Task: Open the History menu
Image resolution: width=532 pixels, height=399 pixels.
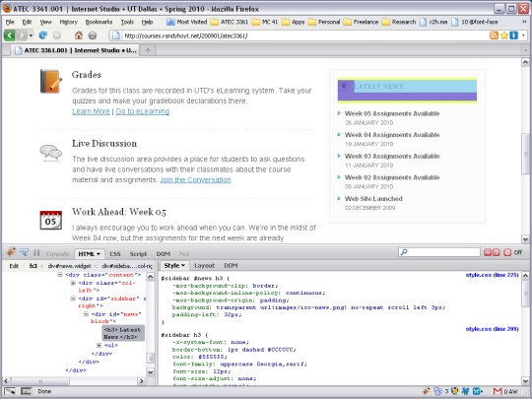Action: click(69, 22)
